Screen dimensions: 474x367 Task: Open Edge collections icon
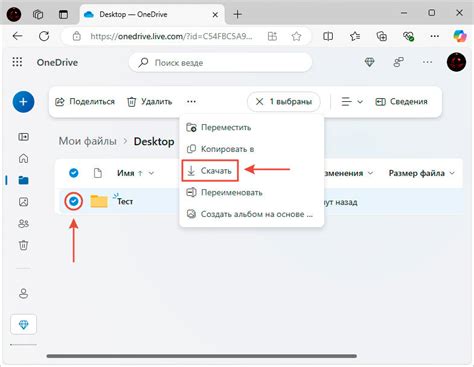(x=381, y=36)
